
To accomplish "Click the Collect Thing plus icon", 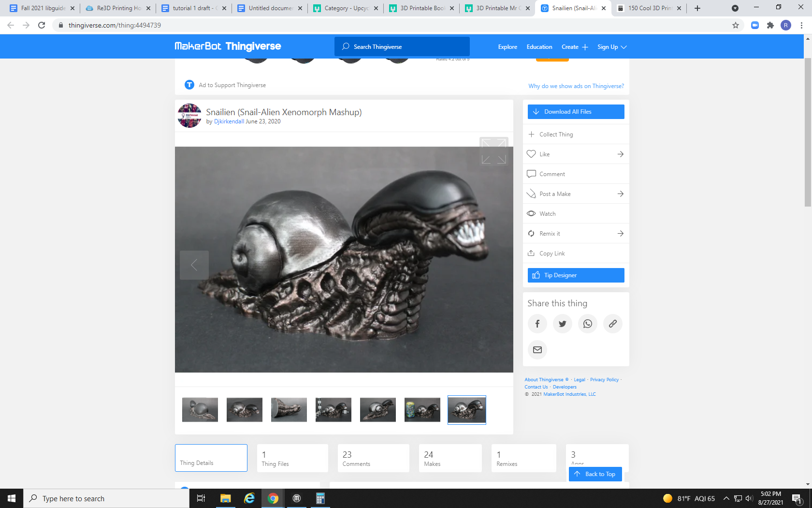I will coord(531,134).
